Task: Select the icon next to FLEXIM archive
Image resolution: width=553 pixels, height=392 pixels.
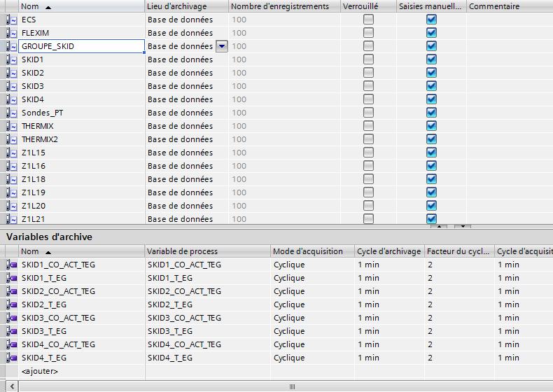Action: (x=11, y=33)
